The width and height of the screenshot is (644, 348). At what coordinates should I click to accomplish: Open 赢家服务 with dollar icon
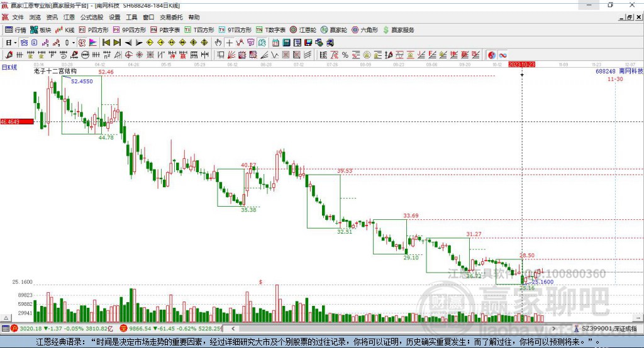(398, 30)
